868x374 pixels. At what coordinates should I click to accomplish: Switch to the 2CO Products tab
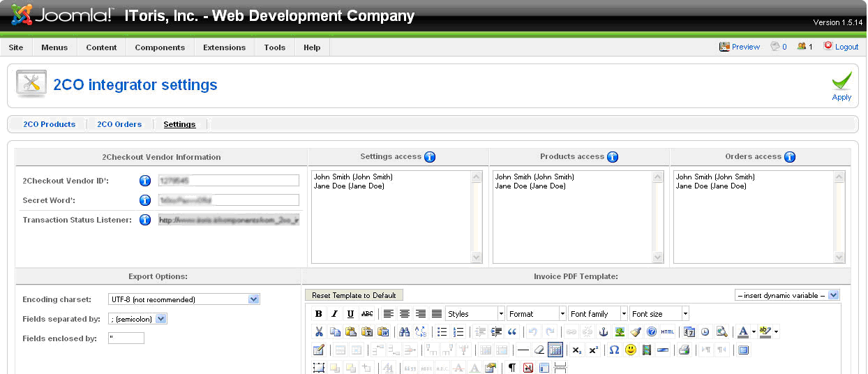[50, 124]
